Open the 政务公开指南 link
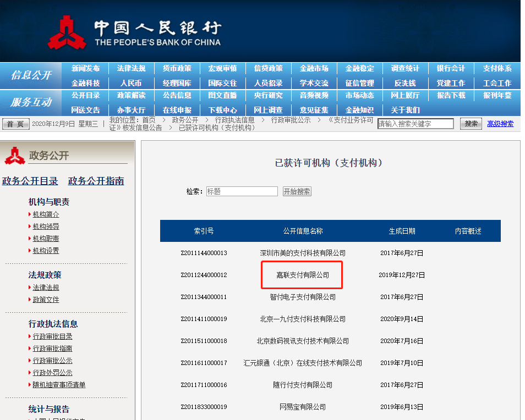The width and height of the screenshot is (525, 420). pyautogui.click(x=96, y=181)
